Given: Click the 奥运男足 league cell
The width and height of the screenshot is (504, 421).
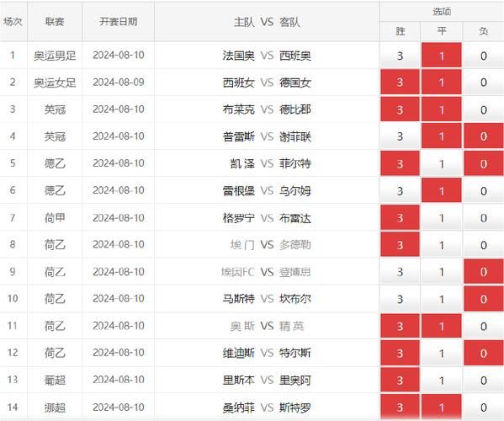Looking at the screenshot, I should coord(55,56).
